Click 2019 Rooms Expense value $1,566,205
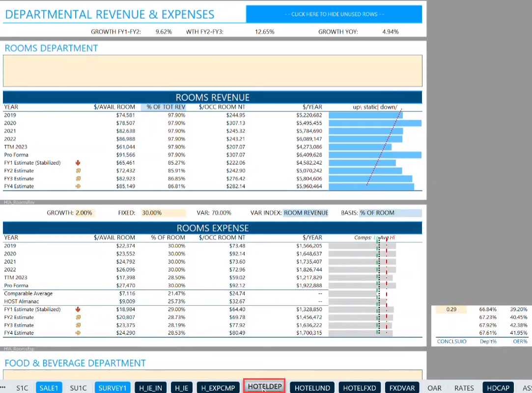This screenshot has width=532, height=393. [309, 246]
